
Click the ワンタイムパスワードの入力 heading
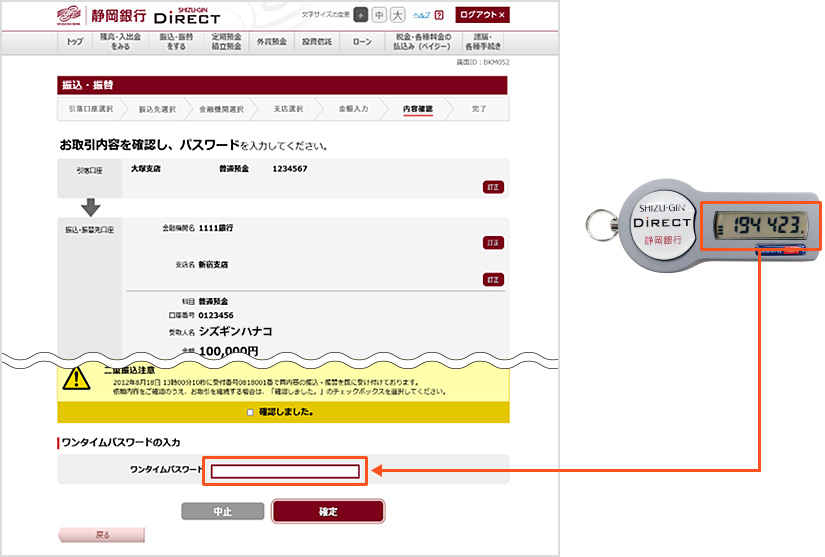tap(121, 442)
